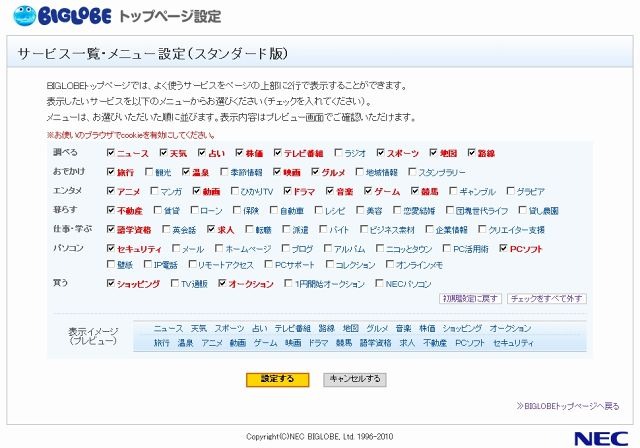
Task: Check the NECパソコン checkbox
Action: click(x=379, y=283)
